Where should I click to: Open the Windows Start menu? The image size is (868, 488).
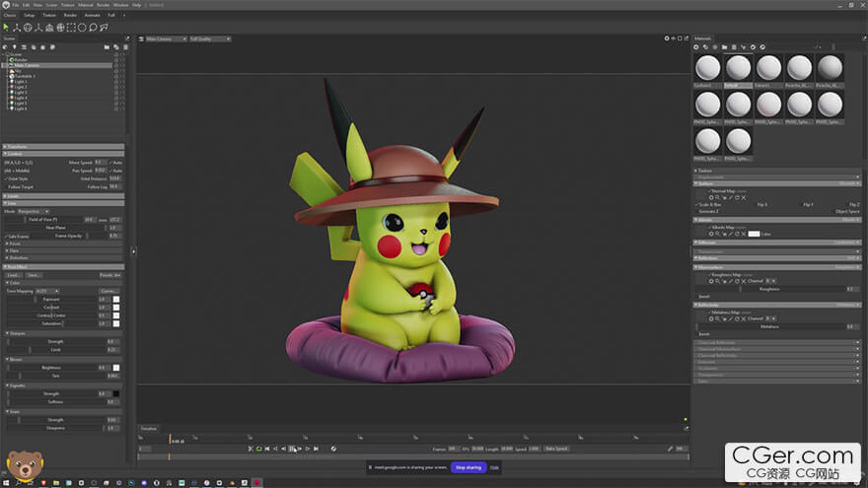[x=6, y=483]
